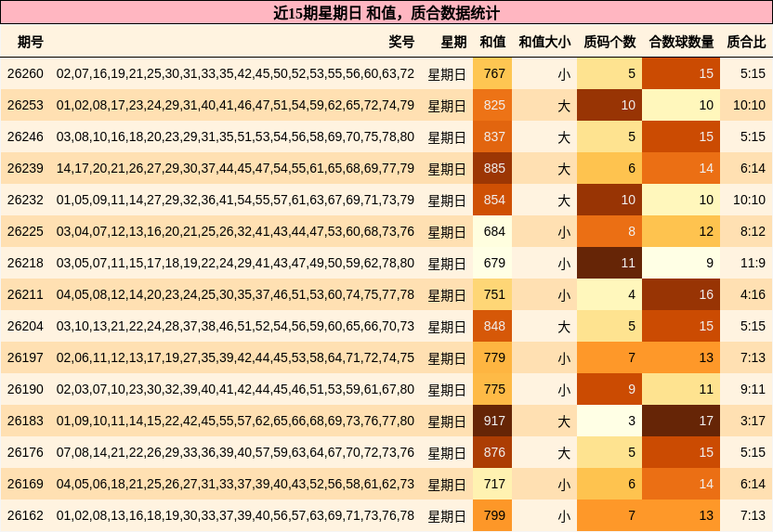Image resolution: width=773 pixels, height=532 pixels.
Task: Click the sum value 775 cell
Action: [492, 389]
